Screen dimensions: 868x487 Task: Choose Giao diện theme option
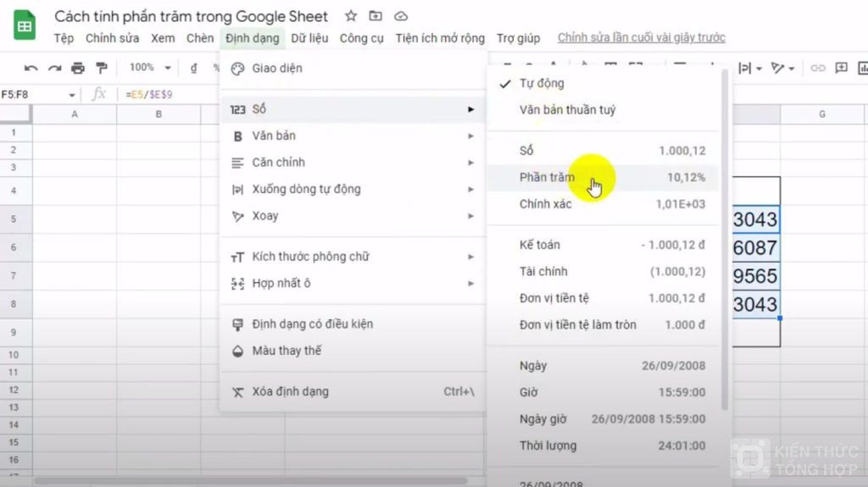(x=353, y=69)
